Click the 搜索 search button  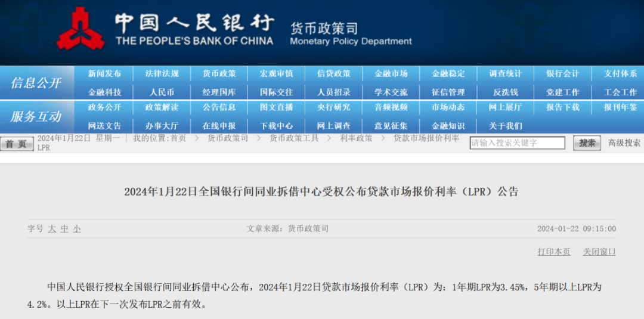tap(587, 143)
